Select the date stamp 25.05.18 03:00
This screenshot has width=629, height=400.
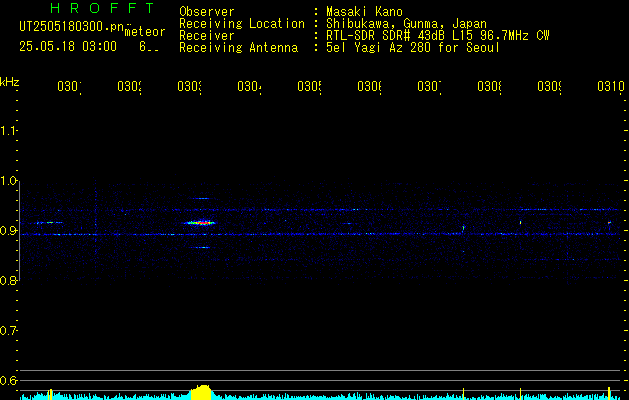coord(68,47)
